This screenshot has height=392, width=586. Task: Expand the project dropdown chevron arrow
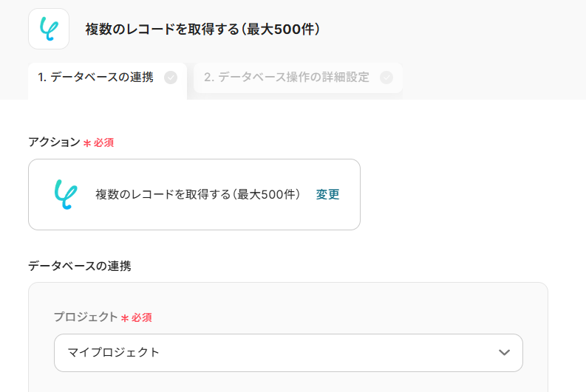click(x=504, y=352)
